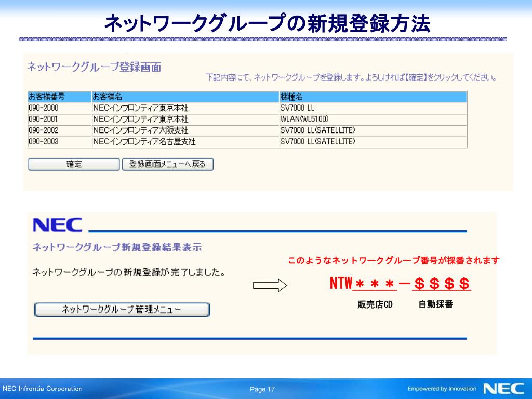Click the slide title ネットワークグループの新規登録方法
The height and width of the screenshot is (399, 532).
pos(267,23)
